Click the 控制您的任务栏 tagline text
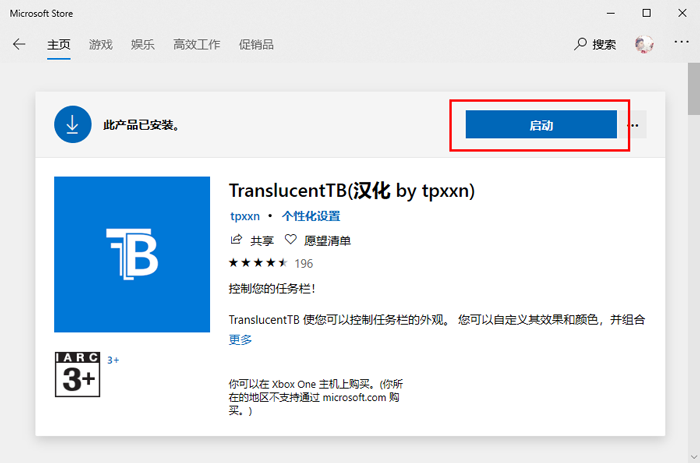 (x=272, y=289)
